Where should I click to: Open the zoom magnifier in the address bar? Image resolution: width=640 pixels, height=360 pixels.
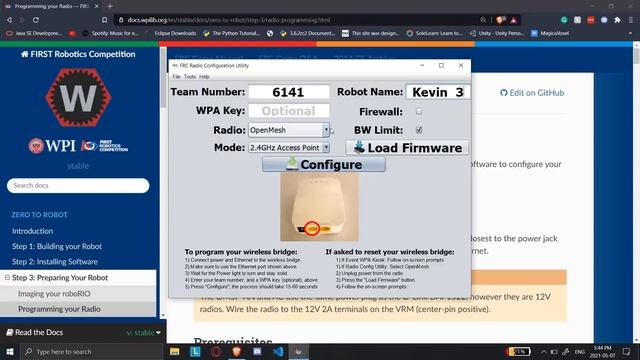pos(483,20)
